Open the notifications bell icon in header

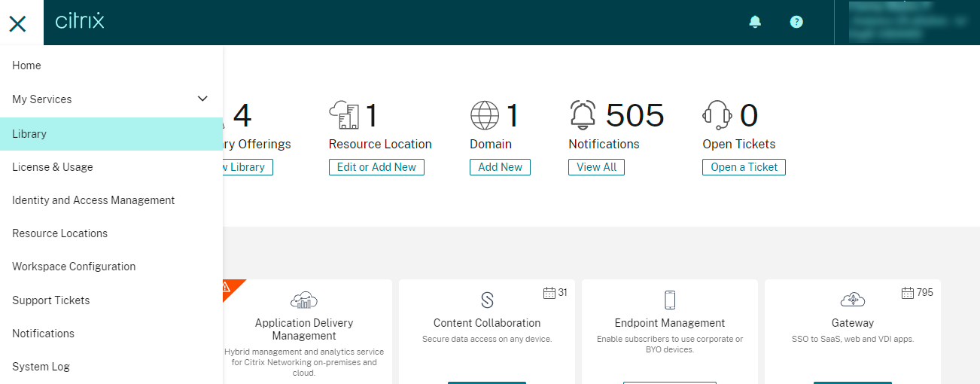[755, 22]
